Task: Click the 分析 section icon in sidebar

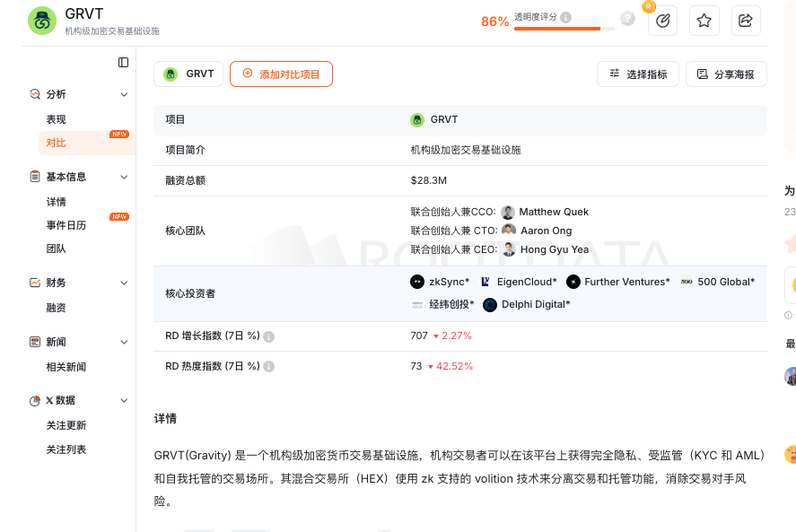Action: (x=35, y=94)
